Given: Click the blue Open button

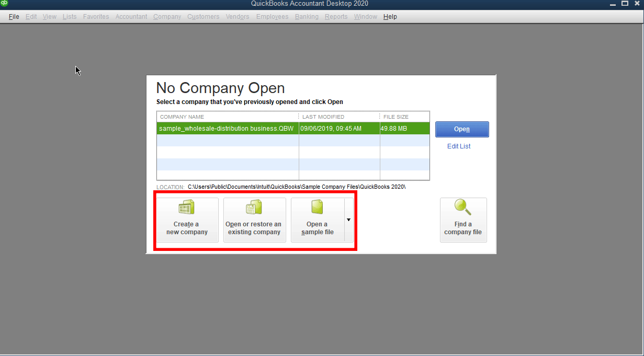Looking at the screenshot, I should click(462, 129).
